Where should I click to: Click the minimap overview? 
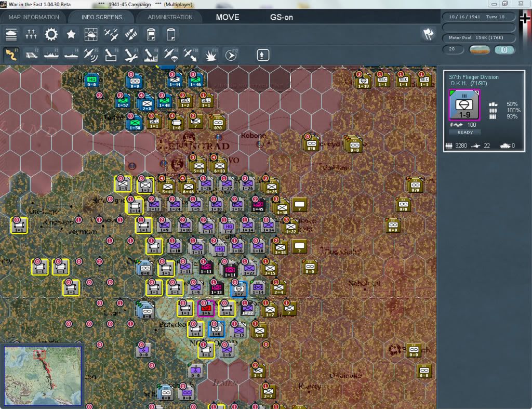(43, 375)
